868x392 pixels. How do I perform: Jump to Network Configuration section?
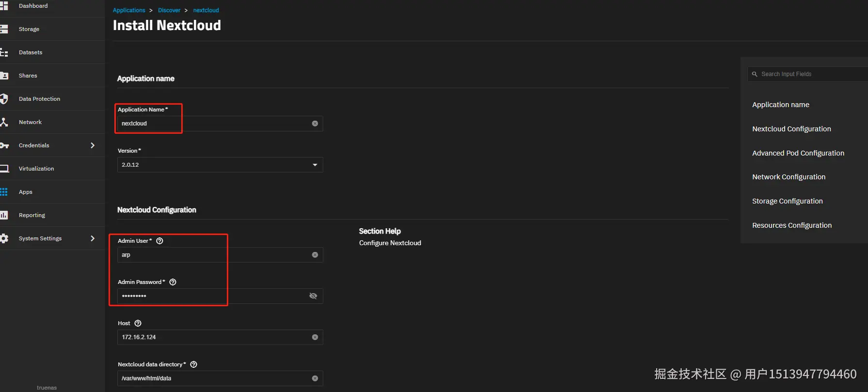[x=789, y=177]
